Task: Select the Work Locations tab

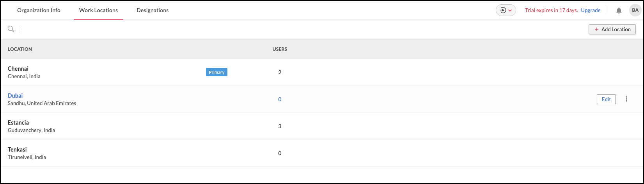Action: coord(98,11)
